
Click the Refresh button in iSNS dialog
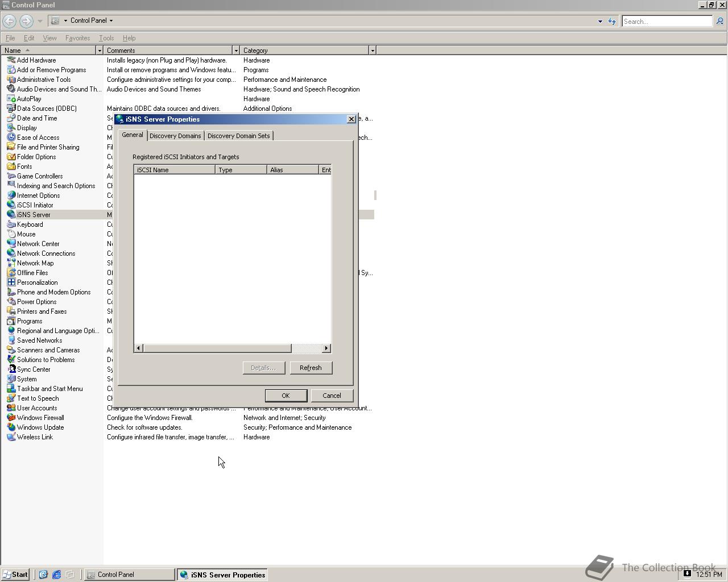pos(311,368)
